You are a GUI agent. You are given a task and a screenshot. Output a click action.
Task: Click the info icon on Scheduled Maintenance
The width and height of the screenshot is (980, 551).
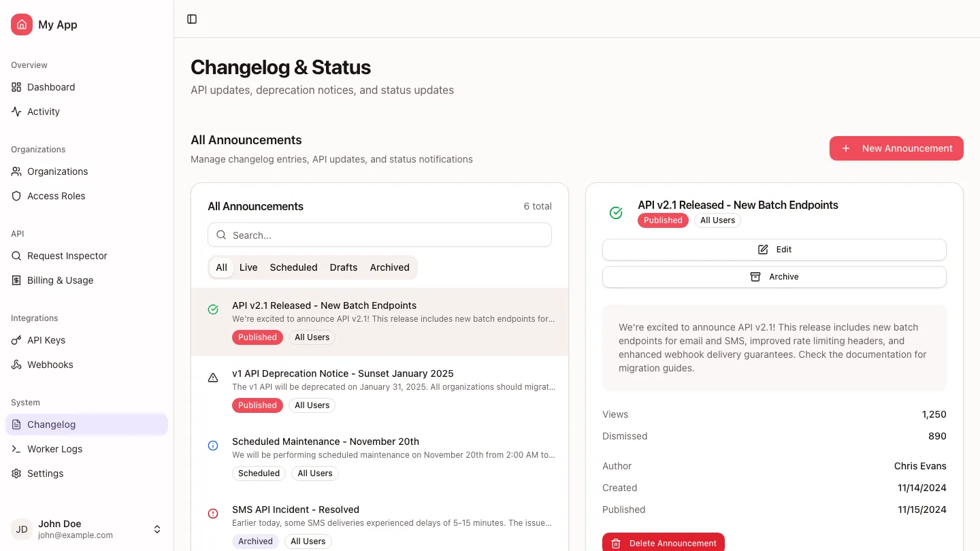click(x=213, y=446)
